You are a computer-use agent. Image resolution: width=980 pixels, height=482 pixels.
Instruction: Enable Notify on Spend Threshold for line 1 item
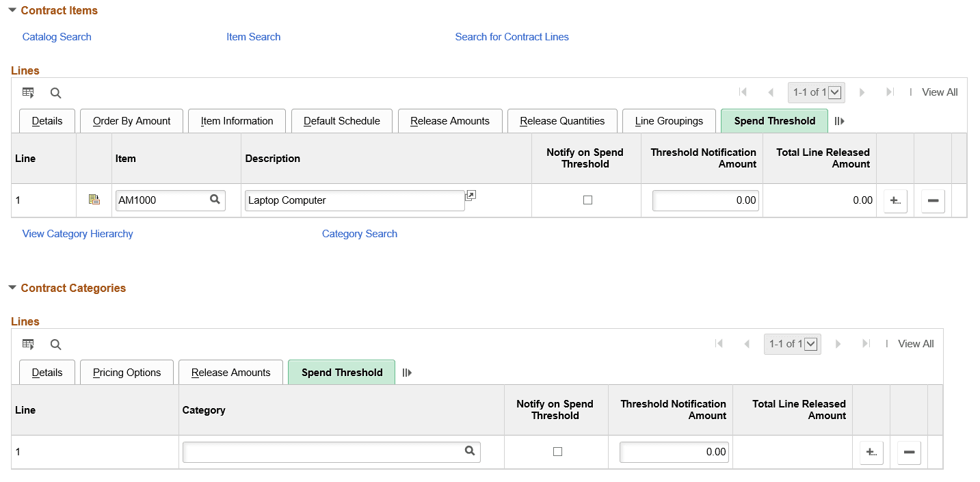click(586, 200)
